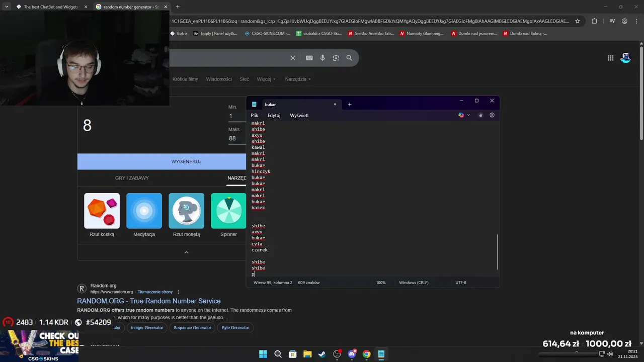Expand the Copilot dropdown chevron in Notepad
This screenshot has height=362, width=644.
tap(468, 115)
